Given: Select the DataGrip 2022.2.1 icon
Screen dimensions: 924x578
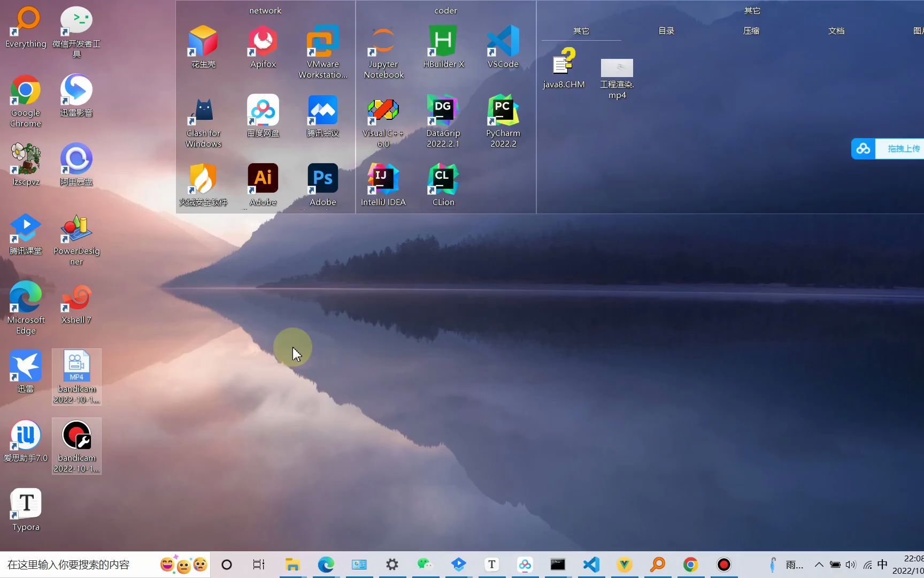Looking at the screenshot, I should point(443,121).
